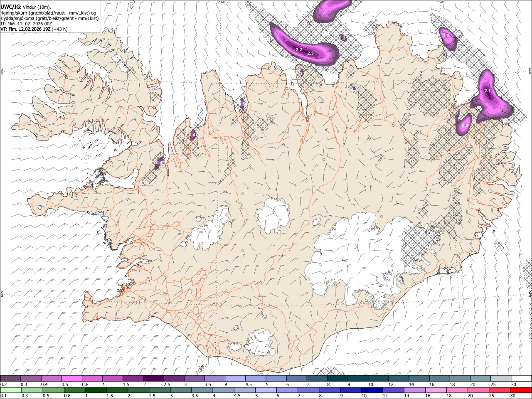Click the 'VT: Fim. 12.02.2026 19Z' valid time
Viewport: 532px width, 399px height.
(25, 29)
